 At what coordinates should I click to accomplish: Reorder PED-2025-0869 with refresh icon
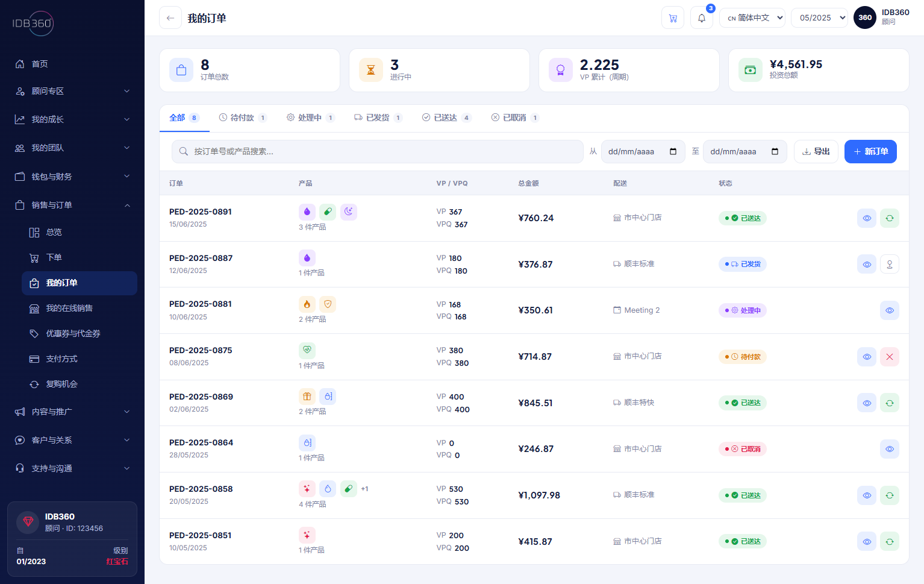tap(890, 403)
